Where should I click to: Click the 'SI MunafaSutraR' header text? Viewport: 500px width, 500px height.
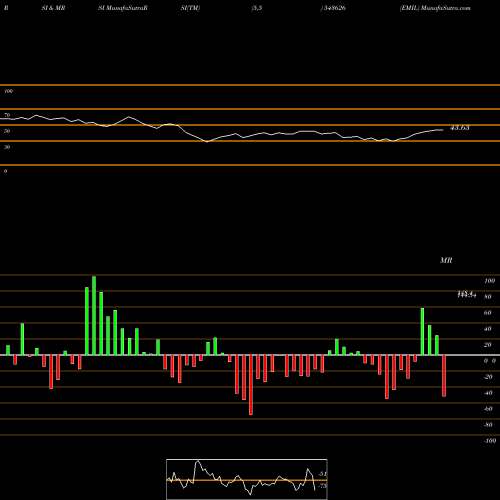pyautogui.click(x=123, y=8)
